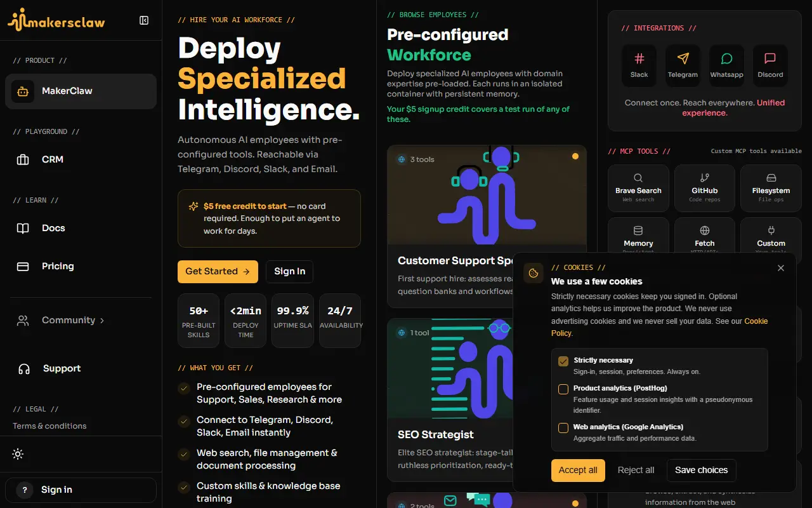This screenshot has width=812, height=508.
Task: Click the check icon beside Web search
Action: point(184,454)
